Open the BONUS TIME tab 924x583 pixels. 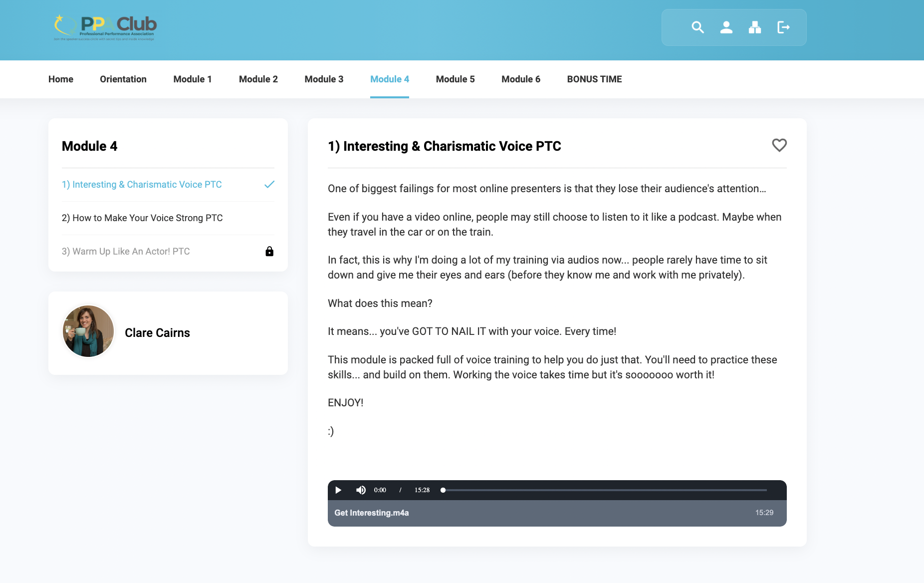point(595,79)
